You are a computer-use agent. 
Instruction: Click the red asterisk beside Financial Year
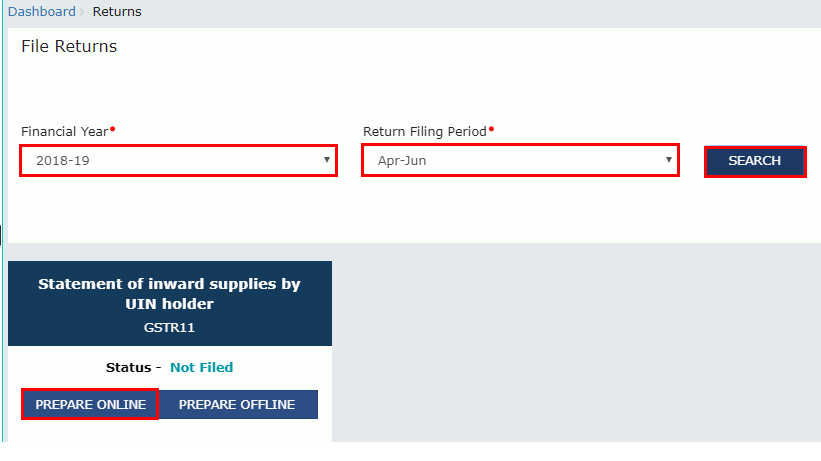click(x=113, y=129)
